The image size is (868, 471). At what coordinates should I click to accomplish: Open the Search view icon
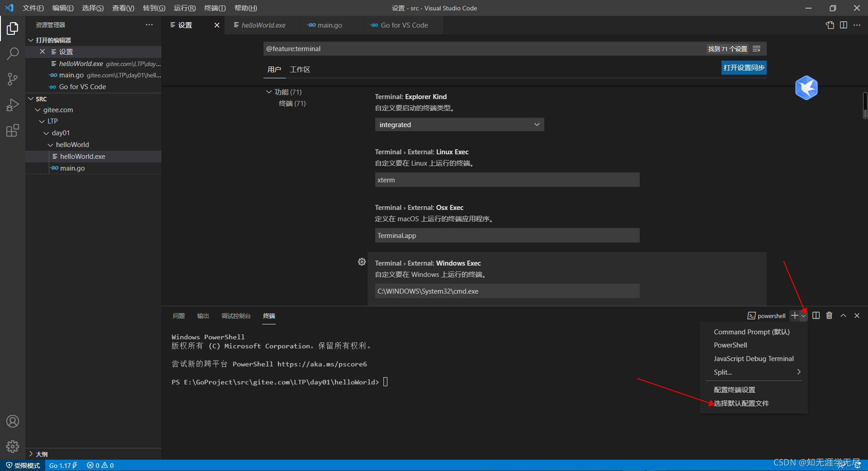click(x=13, y=54)
